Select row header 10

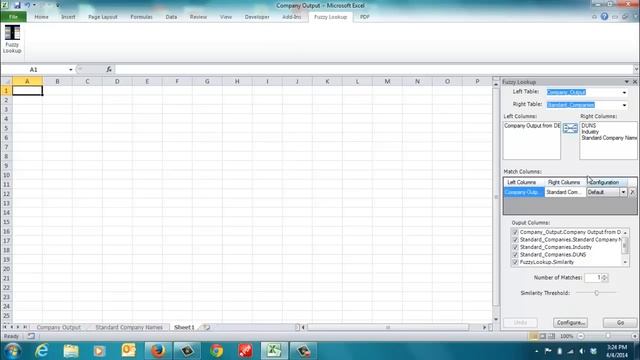[7, 175]
